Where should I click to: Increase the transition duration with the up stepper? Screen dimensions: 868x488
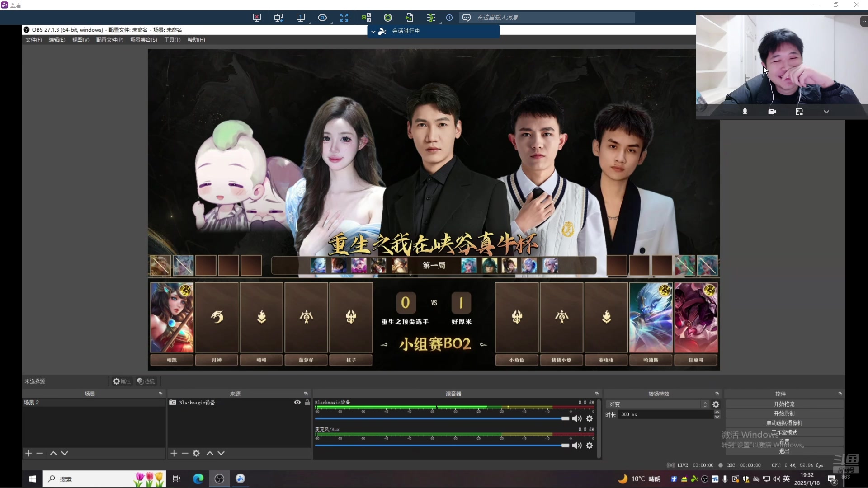coord(717,412)
